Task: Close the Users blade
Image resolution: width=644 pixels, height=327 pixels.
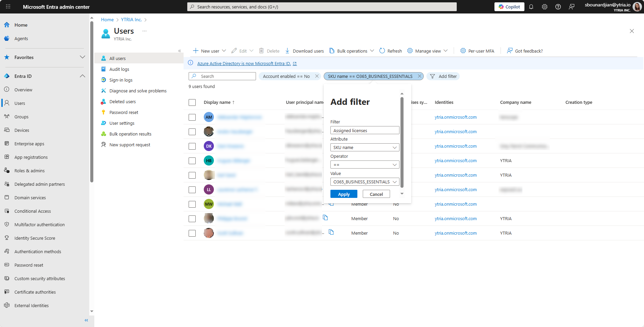Action: pos(632,31)
